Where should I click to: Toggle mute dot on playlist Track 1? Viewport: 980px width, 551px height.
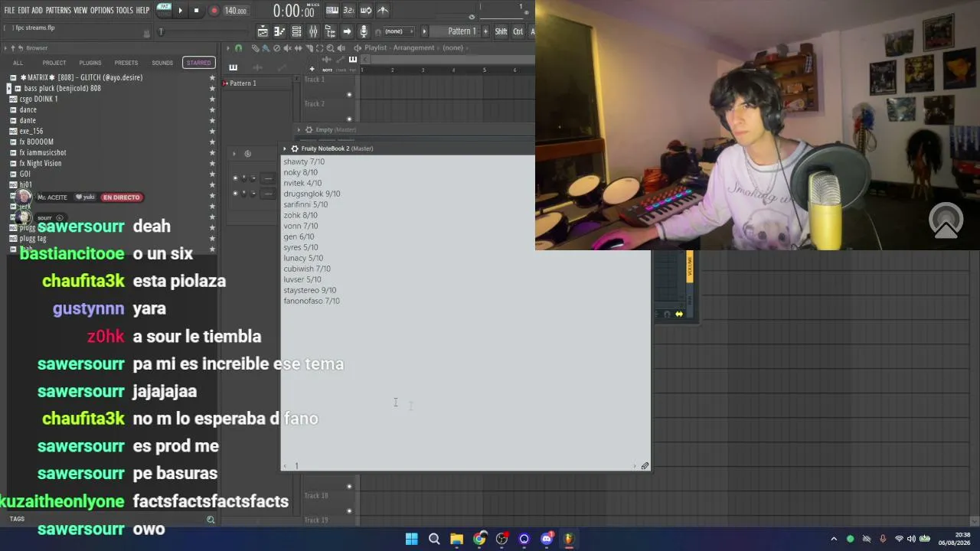click(349, 95)
